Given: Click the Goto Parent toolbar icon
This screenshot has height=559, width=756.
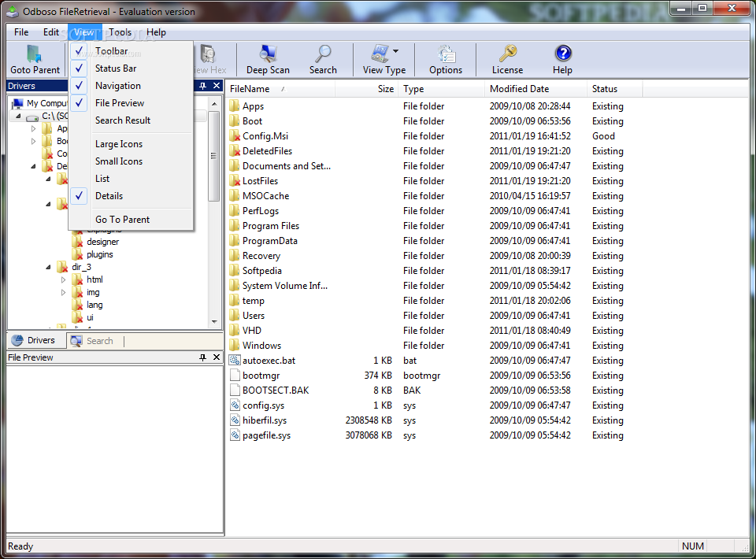Looking at the screenshot, I should (x=35, y=60).
